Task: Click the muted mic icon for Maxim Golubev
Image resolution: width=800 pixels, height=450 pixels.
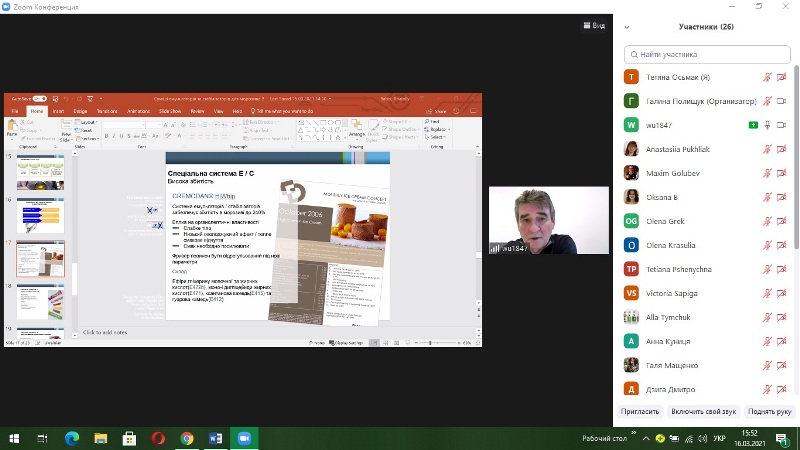Action: (x=768, y=173)
